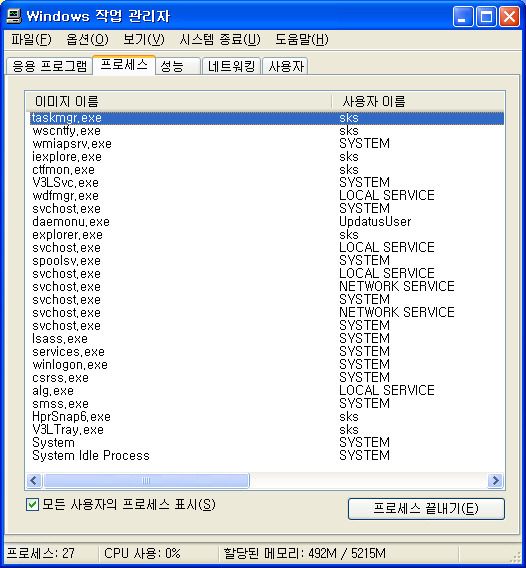Select the lsass.exe process row
This screenshot has width=526, height=568.
click(267, 339)
